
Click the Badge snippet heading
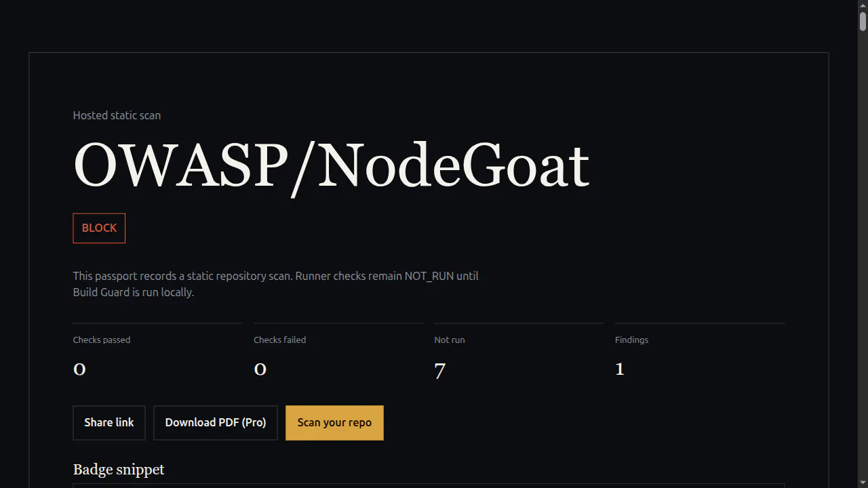pyautogui.click(x=119, y=470)
